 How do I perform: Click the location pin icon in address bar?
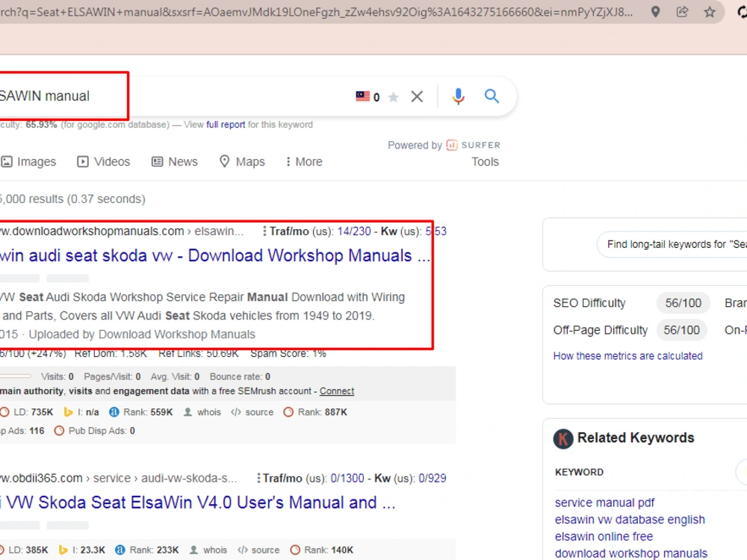(x=656, y=11)
